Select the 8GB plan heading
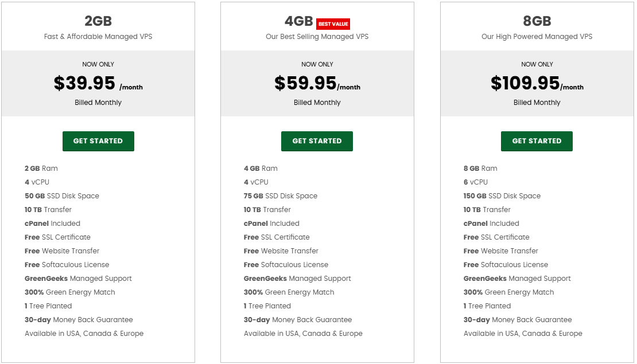 [537, 21]
